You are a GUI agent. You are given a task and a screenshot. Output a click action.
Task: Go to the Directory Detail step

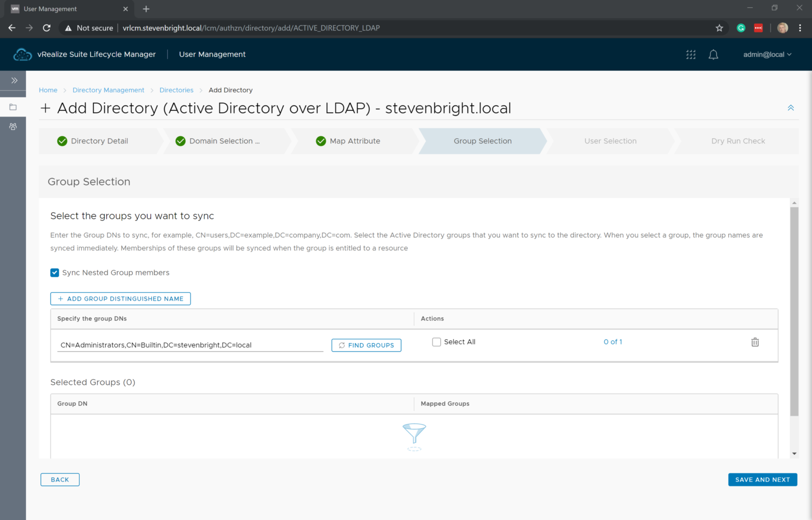(x=99, y=141)
